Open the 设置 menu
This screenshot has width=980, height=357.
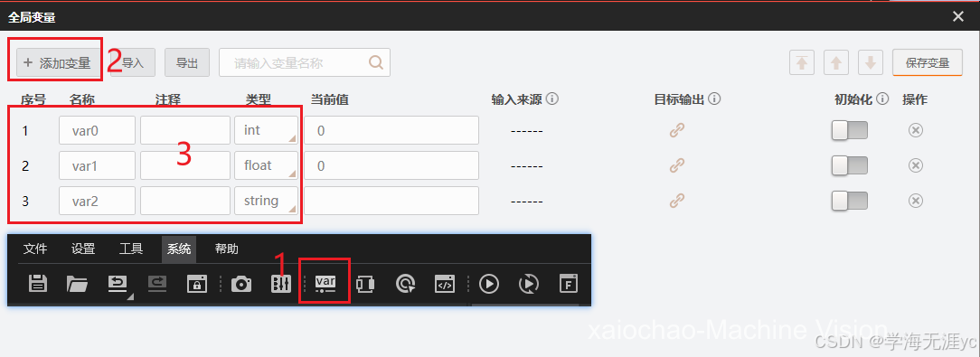pyautogui.click(x=83, y=249)
